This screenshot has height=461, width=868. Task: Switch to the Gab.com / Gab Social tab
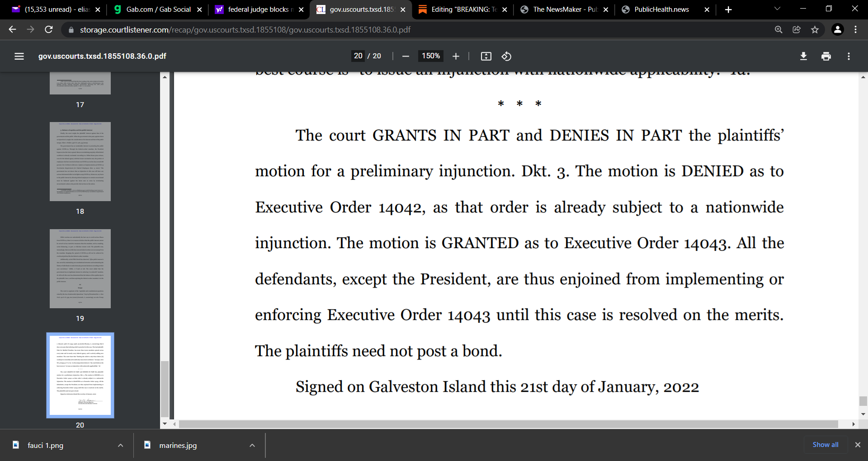(156, 9)
